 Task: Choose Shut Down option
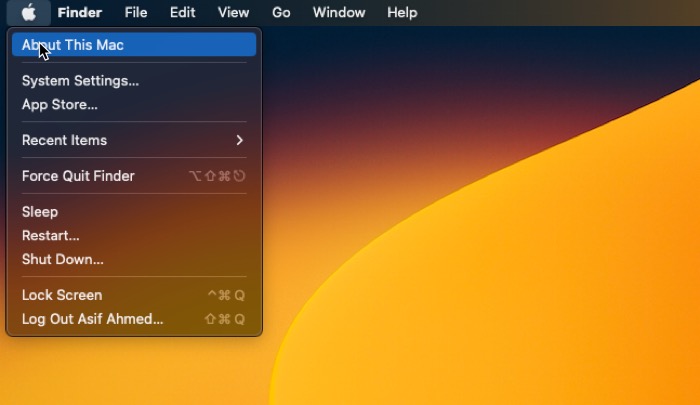coord(134,259)
